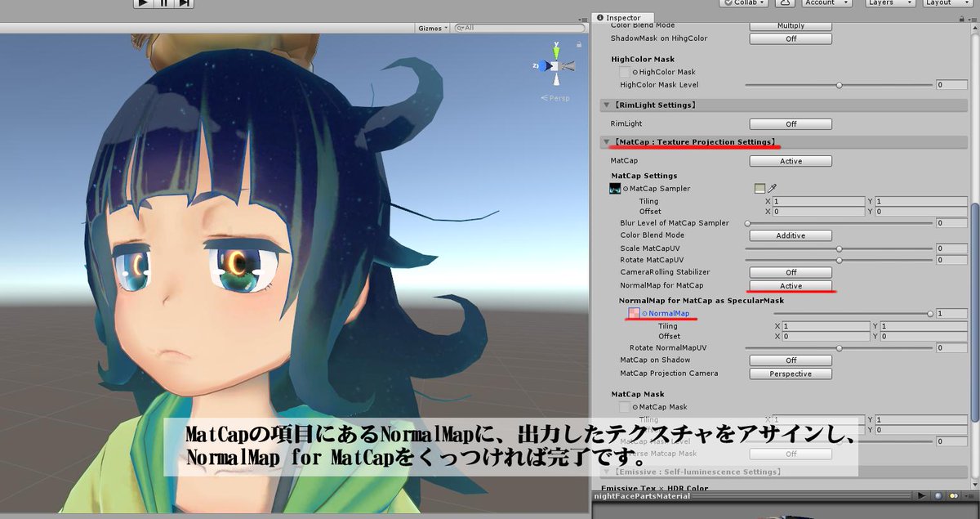Viewport: 980px width, 519px height.
Task: Click the Play button in the toolbar
Action: pos(144,3)
